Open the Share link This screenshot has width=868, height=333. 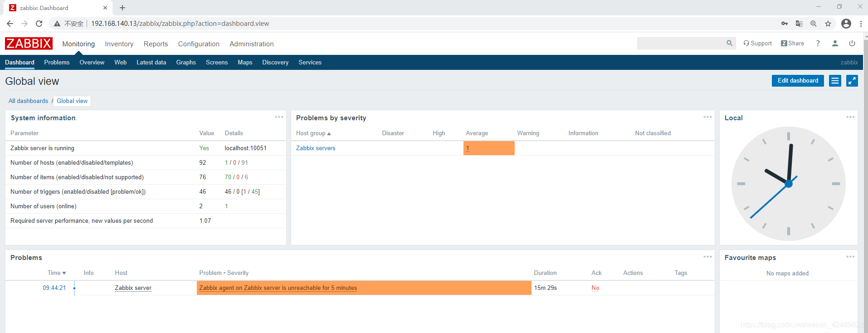(792, 44)
